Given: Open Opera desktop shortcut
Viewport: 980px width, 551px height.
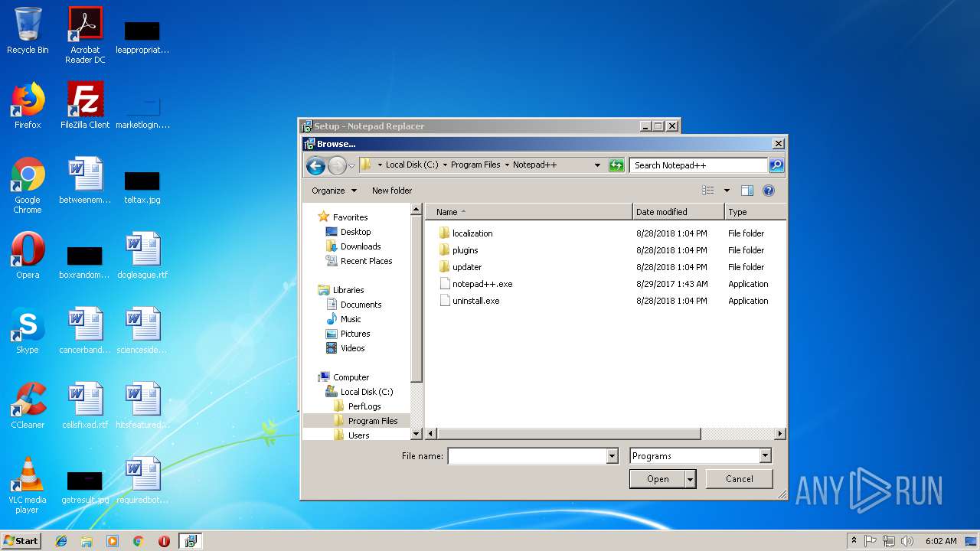Looking at the screenshot, I should coord(28,256).
